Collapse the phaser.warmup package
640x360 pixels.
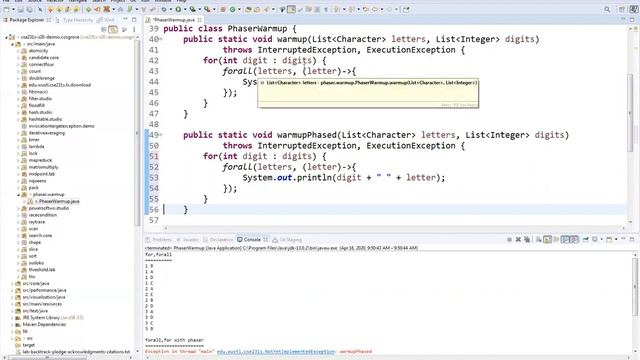pos(18,195)
